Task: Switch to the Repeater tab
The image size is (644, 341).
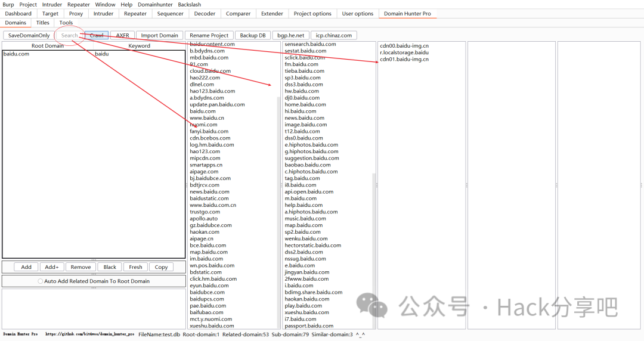Action: tap(135, 14)
